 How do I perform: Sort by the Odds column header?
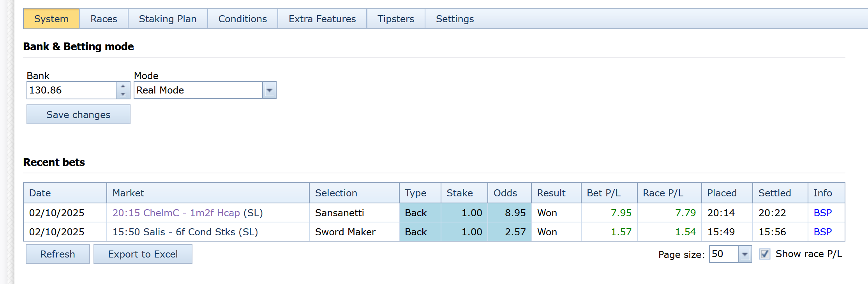pyautogui.click(x=505, y=193)
